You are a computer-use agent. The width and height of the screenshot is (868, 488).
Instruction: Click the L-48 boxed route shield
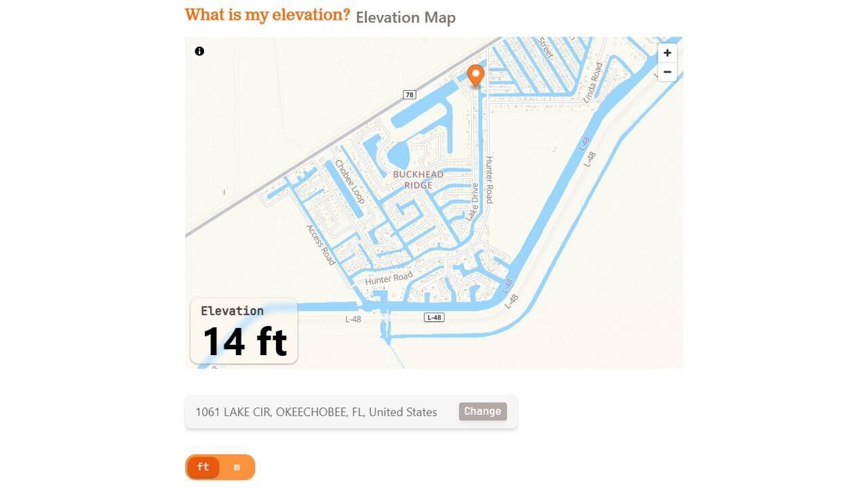(434, 317)
